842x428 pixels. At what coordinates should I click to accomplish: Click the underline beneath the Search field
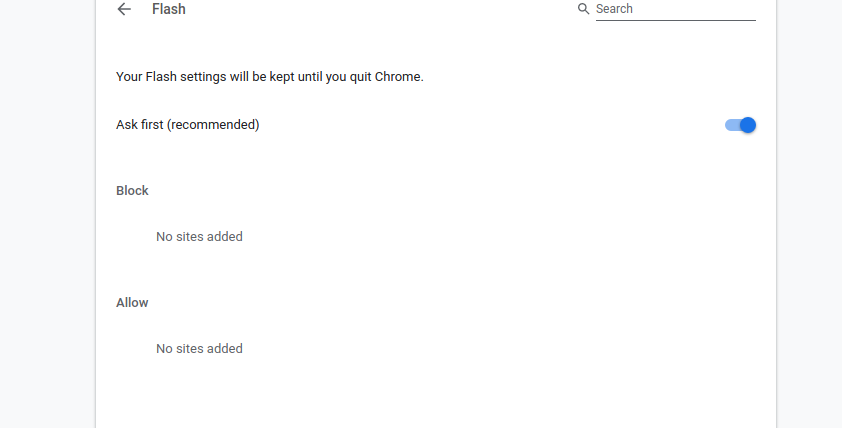(x=676, y=20)
